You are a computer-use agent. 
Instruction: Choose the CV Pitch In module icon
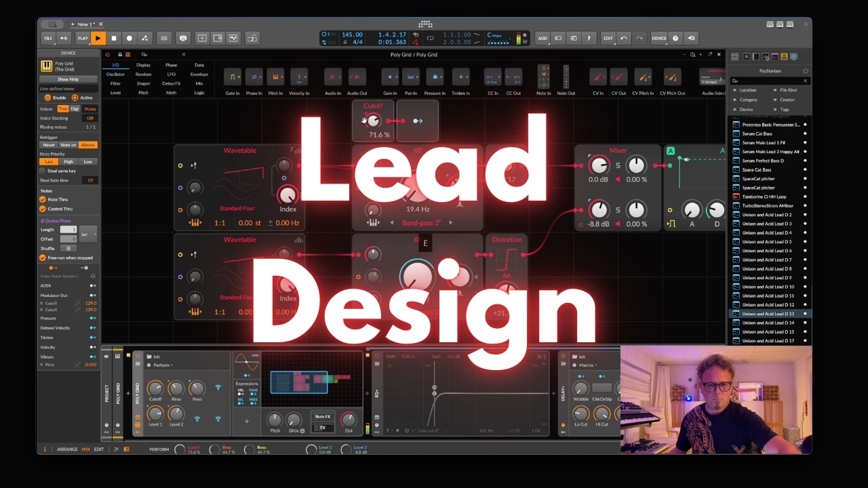tap(643, 77)
